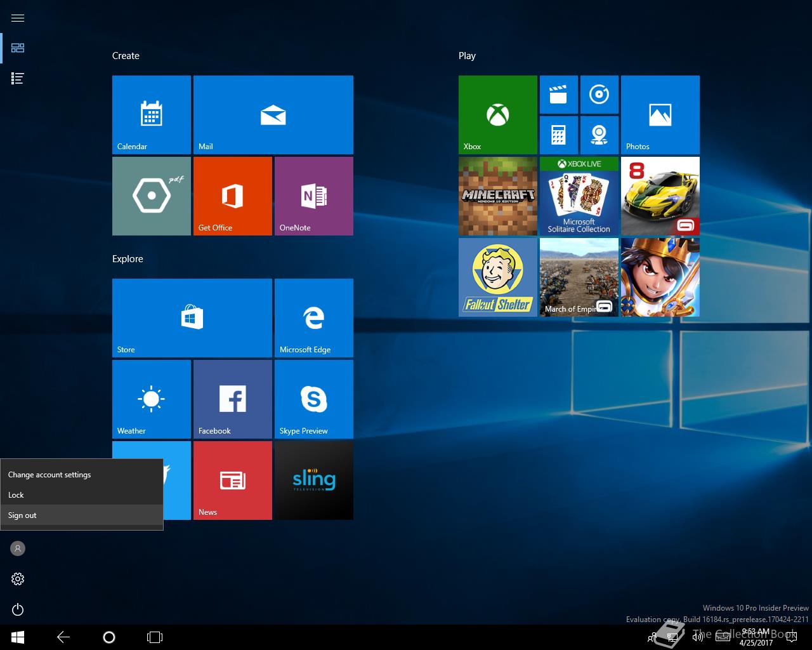Open the Photos tile
812x650 pixels.
point(660,115)
